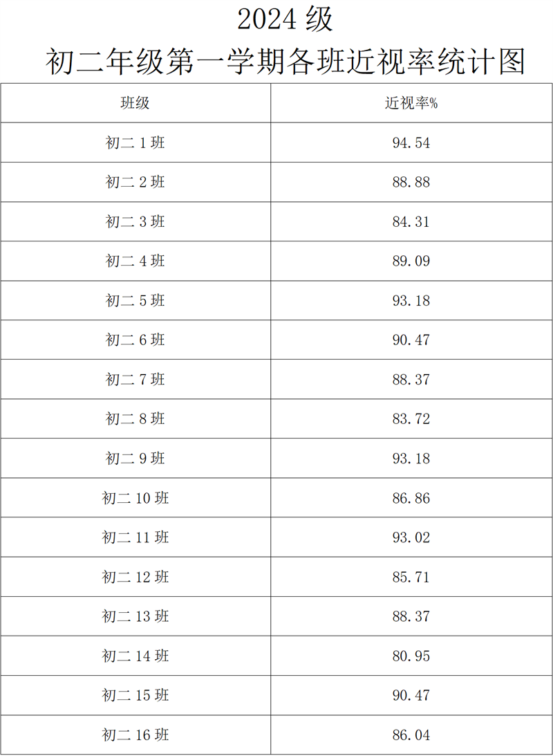Viewport: 553px width, 756px height.
Task: Select the '班级' column header cell
Action: (x=135, y=103)
